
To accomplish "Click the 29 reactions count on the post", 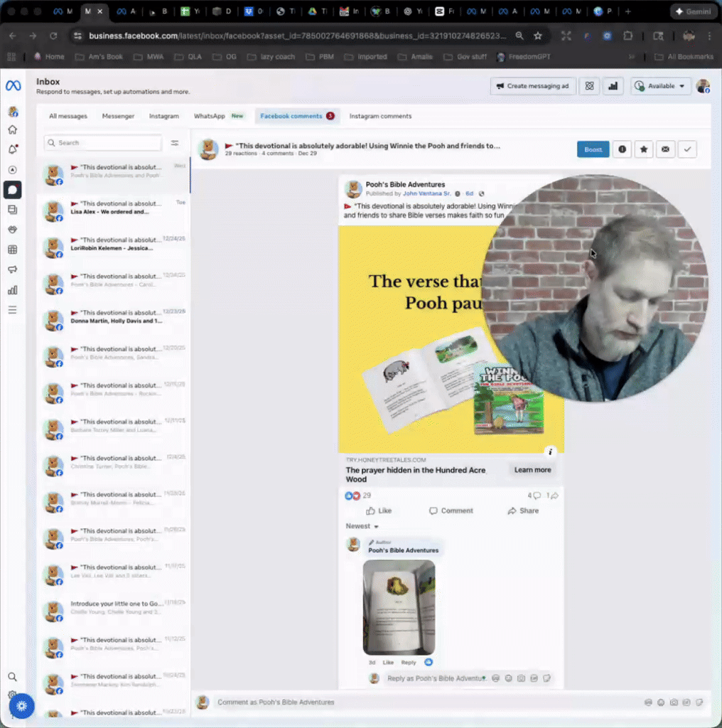I will (x=357, y=496).
